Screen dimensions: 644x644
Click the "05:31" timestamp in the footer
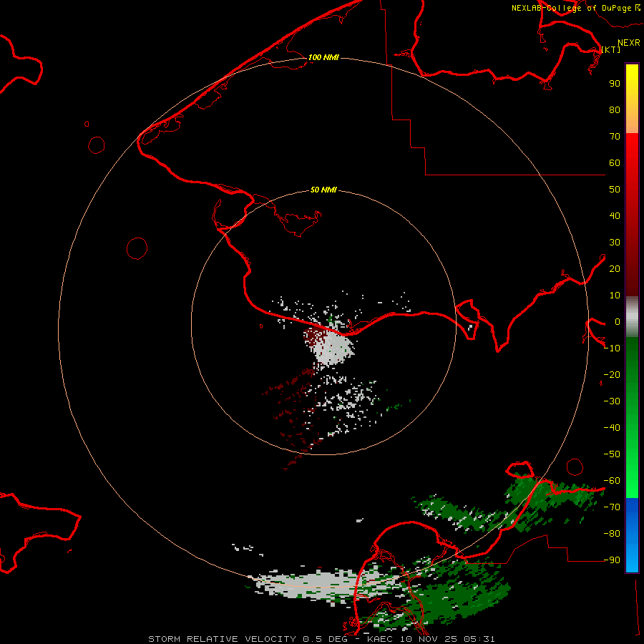479,639
